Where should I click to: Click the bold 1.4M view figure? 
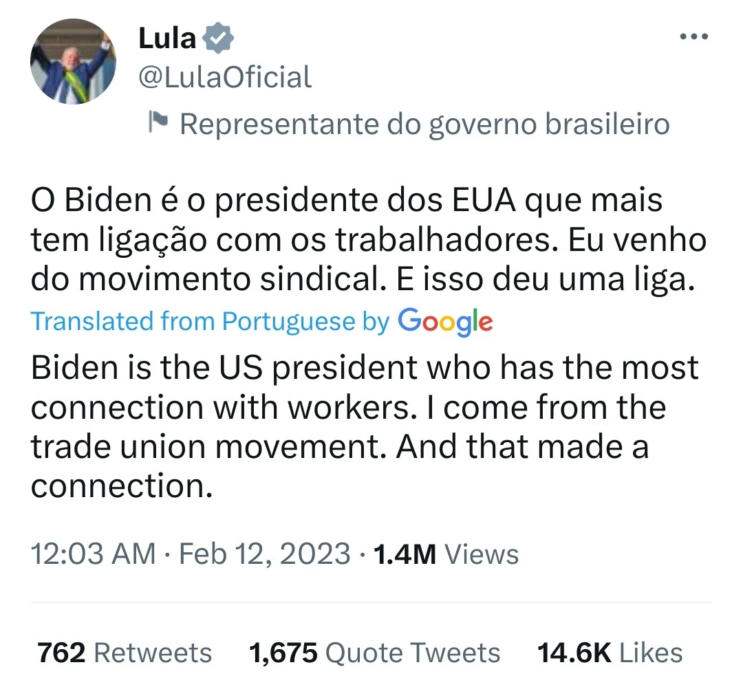click(405, 554)
